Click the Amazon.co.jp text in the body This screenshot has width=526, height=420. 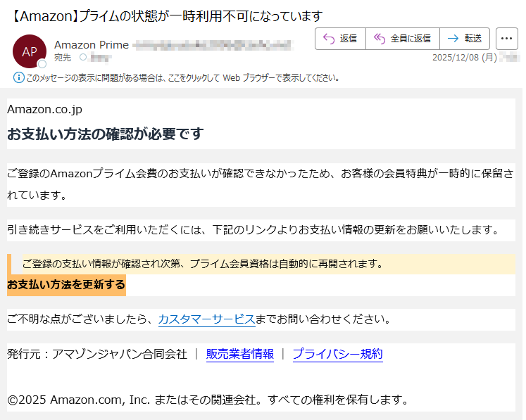point(44,109)
